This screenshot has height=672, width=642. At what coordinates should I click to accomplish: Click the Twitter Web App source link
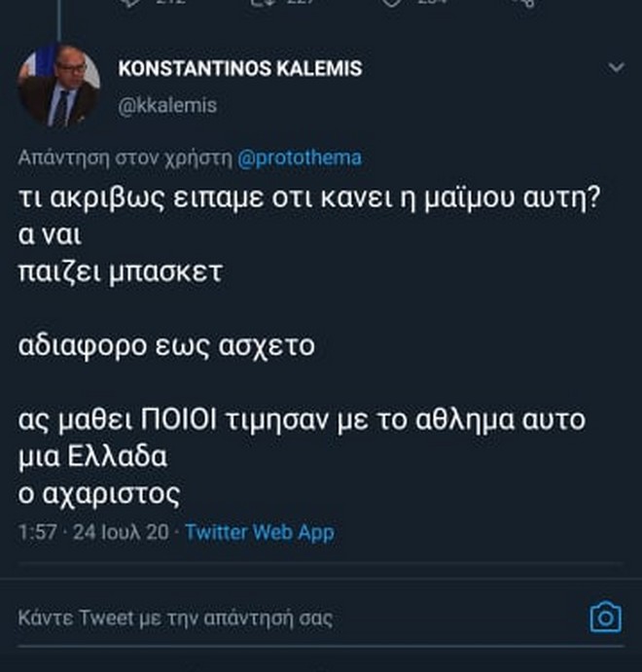(x=259, y=532)
